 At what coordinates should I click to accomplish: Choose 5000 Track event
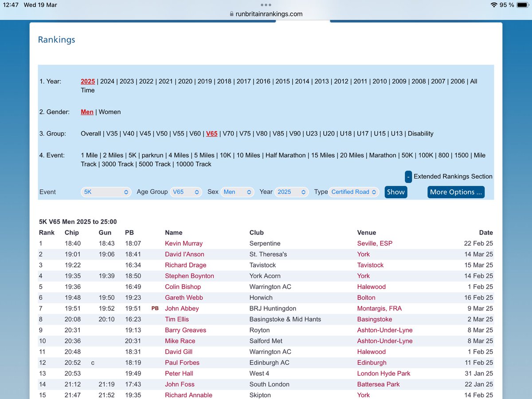click(x=155, y=164)
